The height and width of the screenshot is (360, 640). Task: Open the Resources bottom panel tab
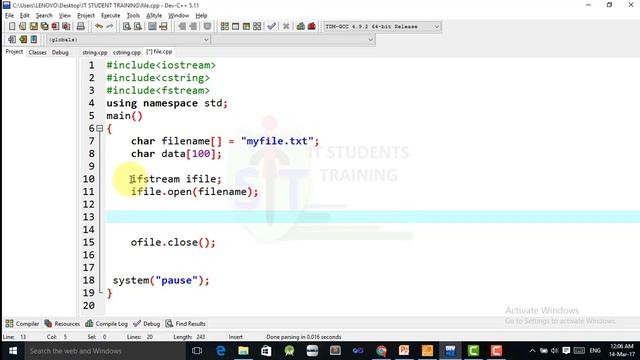tap(62, 324)
